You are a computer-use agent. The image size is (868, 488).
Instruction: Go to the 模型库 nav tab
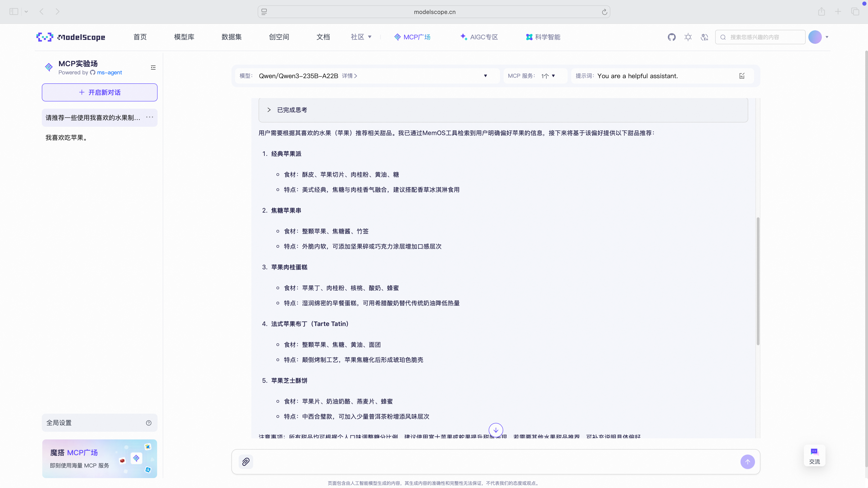coord(184,37)
